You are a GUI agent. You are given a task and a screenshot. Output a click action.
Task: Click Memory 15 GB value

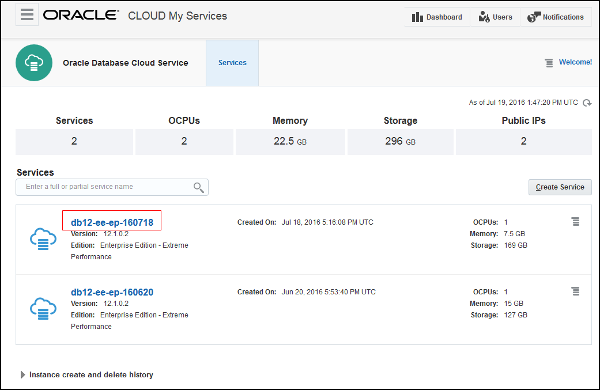(x=514, y=304)
